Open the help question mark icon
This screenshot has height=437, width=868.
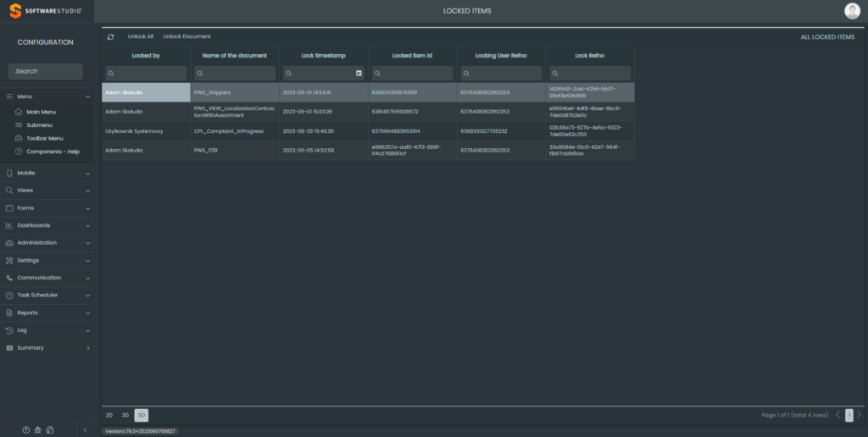pyautogui.click(x=26, y=430)
